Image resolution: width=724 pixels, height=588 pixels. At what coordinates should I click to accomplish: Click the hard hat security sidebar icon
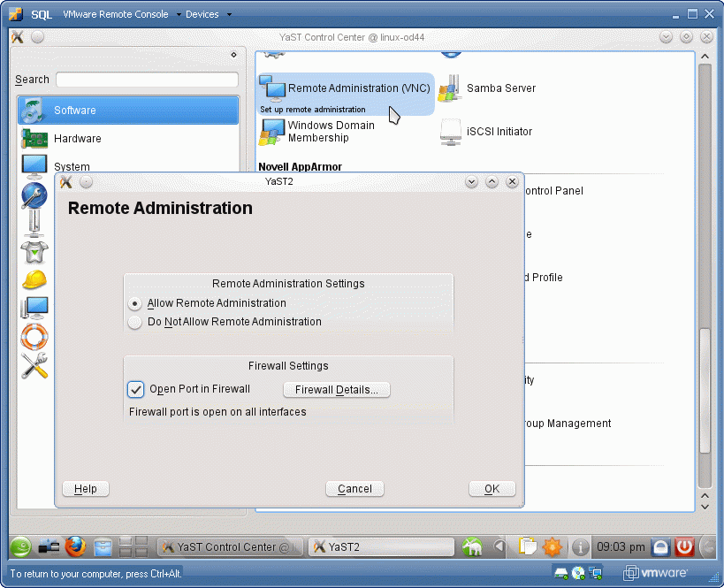click(34, 280)
